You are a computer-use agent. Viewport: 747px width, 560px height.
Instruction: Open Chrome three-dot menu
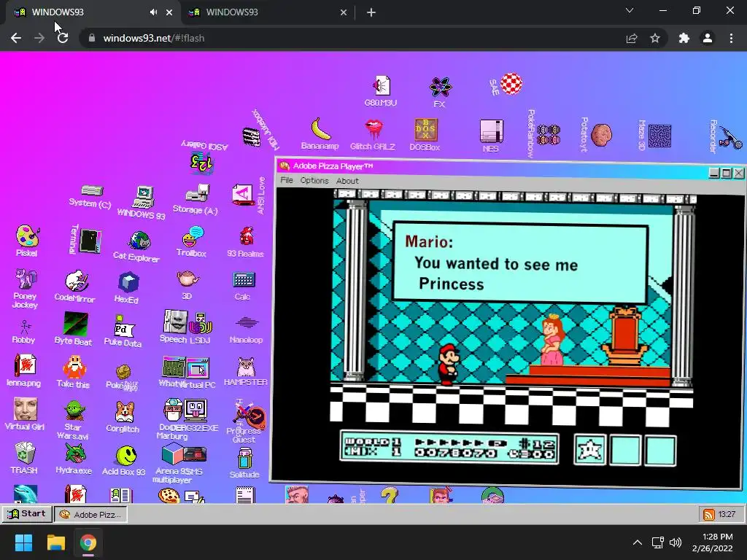(731, 38)
